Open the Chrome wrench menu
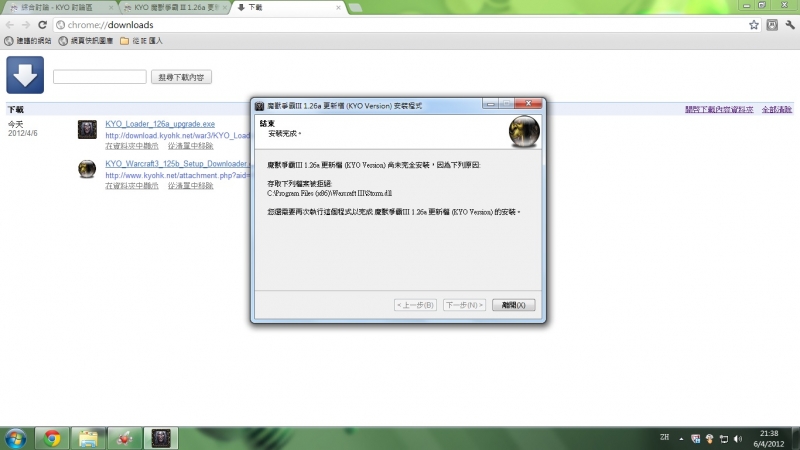Image resolution: width=800 pixels, height=450 pixels. pos(790,24)
